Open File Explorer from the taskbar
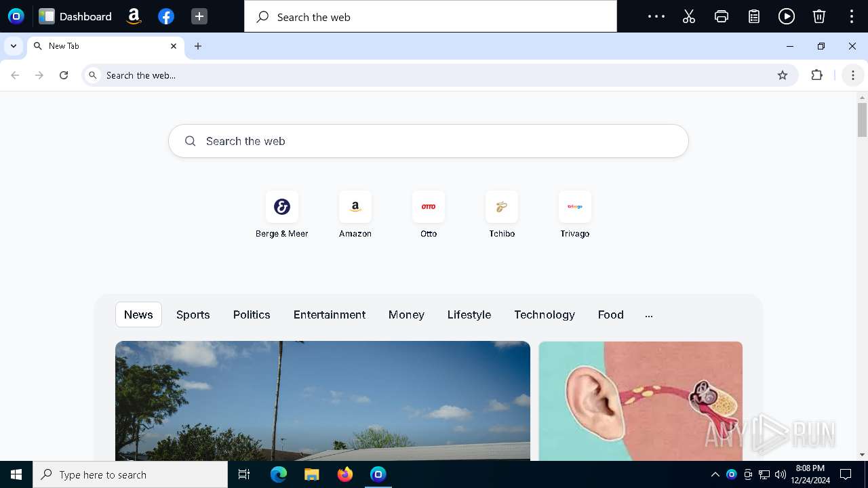This screenshot has height=488, width=868. pyautogui.click(x=312, y=474)
